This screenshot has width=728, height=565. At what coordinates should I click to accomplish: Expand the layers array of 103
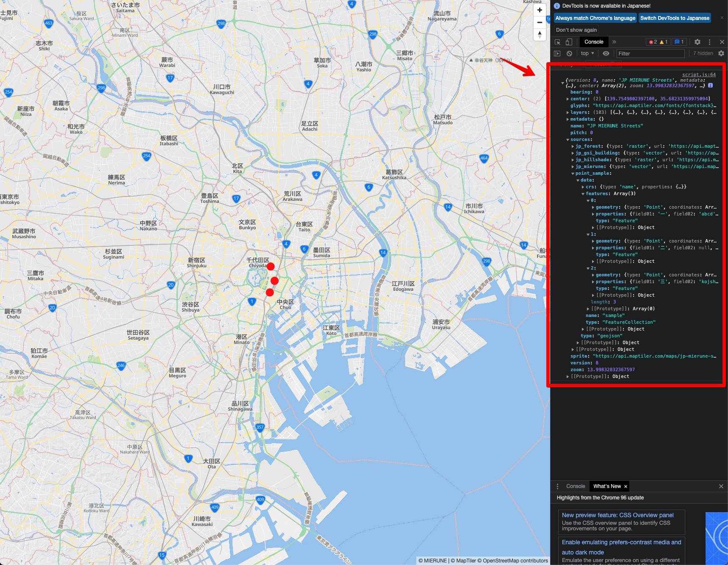pos(567,113)
